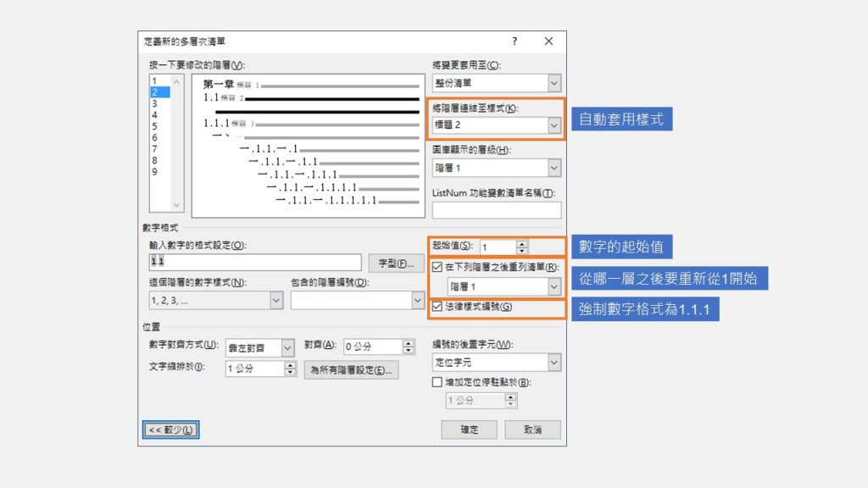Open the 包含的階層編號 dropdown
This screenshot has width=868, height=488.
(418, 301)
